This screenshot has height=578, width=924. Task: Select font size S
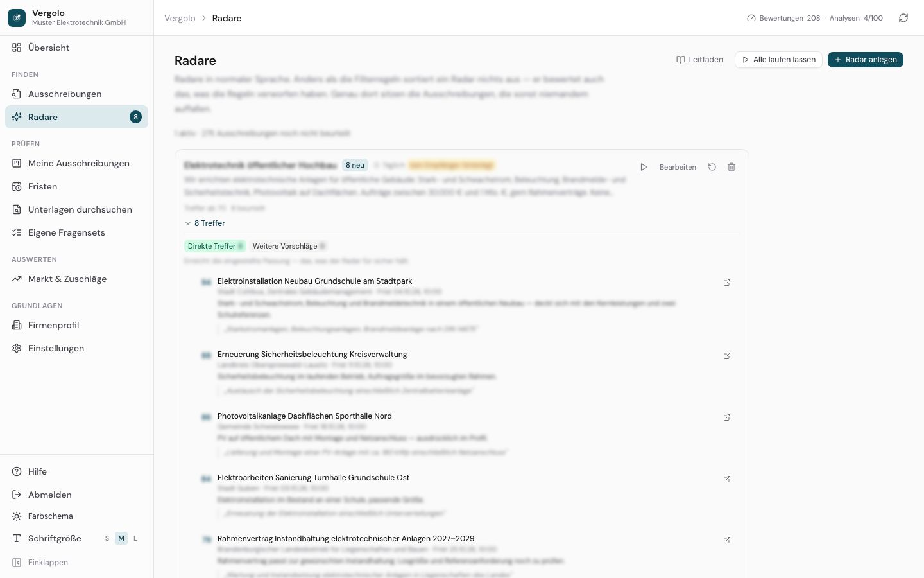[x=107, y=538]
